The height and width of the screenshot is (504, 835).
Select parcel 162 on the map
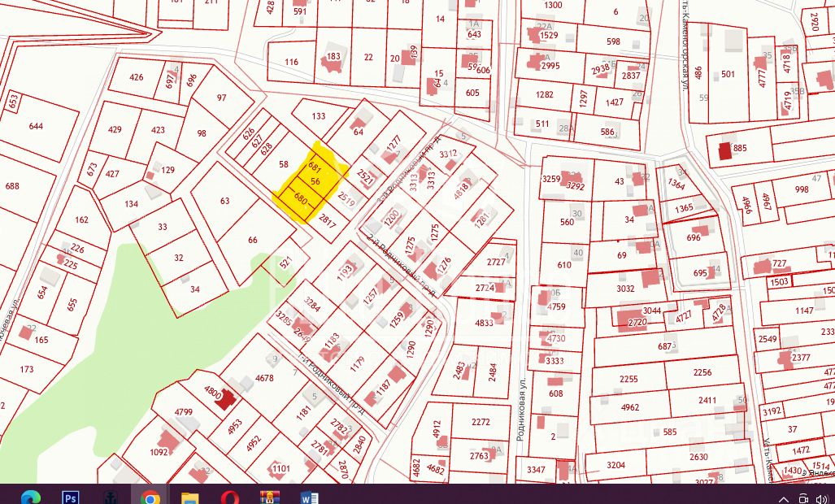(x=82, y=219)
